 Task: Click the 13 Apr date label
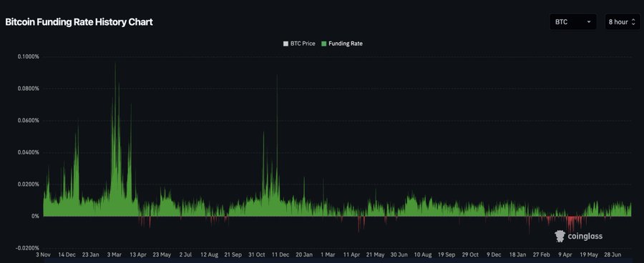(x=138, y=255)
